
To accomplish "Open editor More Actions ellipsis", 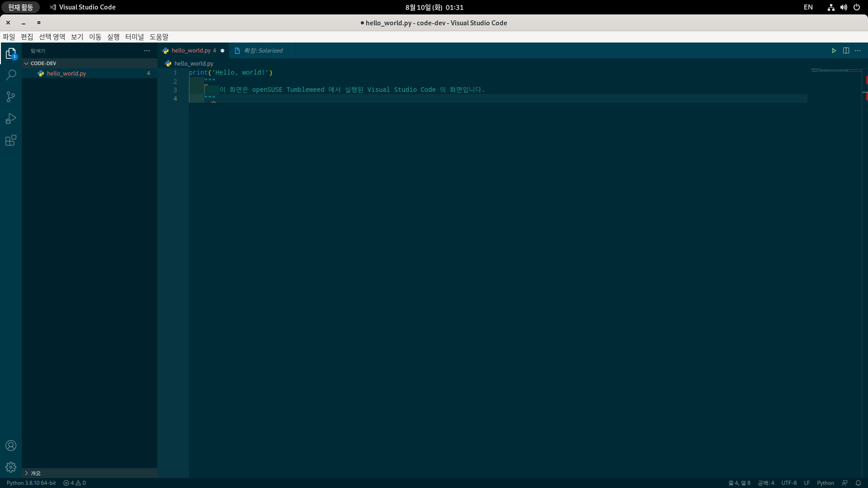I will click(x=858, y=51).
